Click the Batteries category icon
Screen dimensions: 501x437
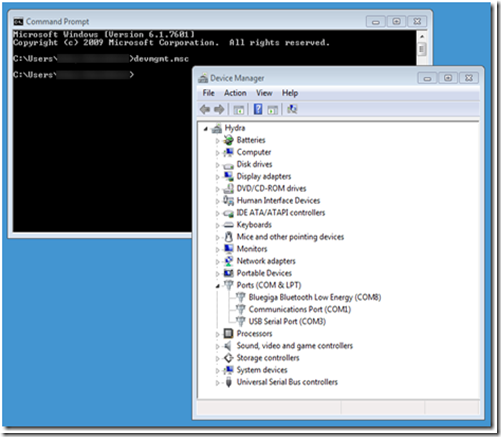pyautogui.click(x=228, y=140)
